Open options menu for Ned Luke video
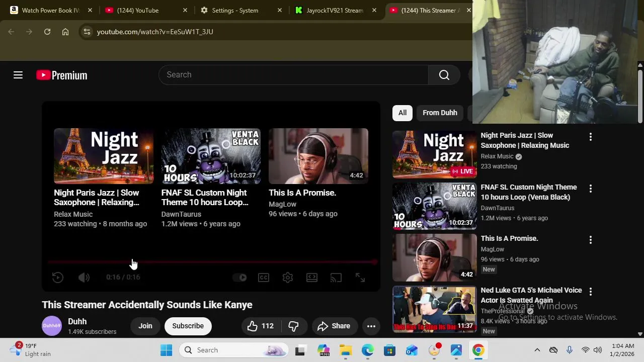This screenshot has height=362, width=644. (591, 292)
